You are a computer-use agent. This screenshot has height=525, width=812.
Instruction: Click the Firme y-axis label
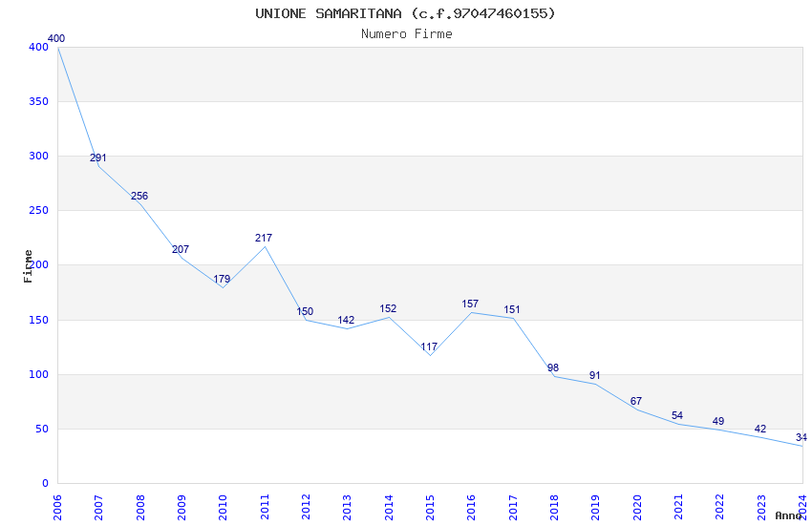[x=28, y=266]
